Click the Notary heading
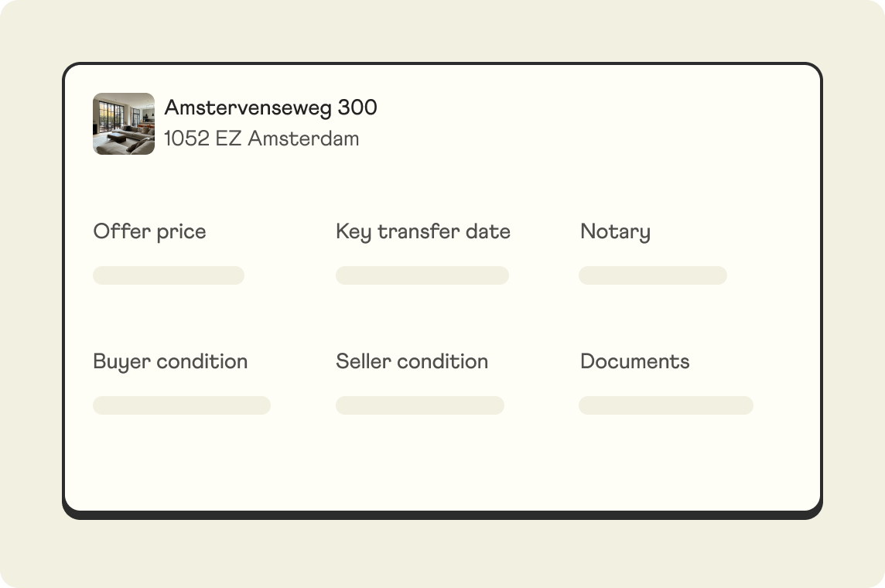Viewport: 885px width, 588px height. 615,231
